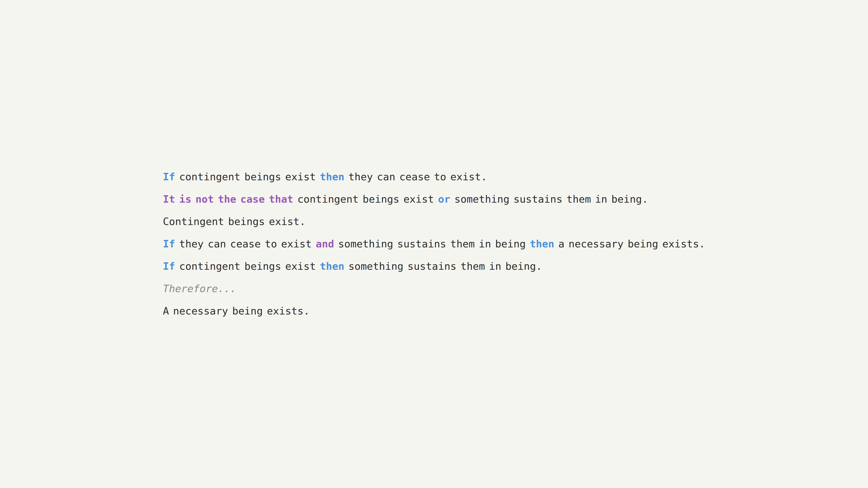Click 'they can cease to exist.' ending the first premise
Screen dimensions: 868x488
tap(417, 177)
